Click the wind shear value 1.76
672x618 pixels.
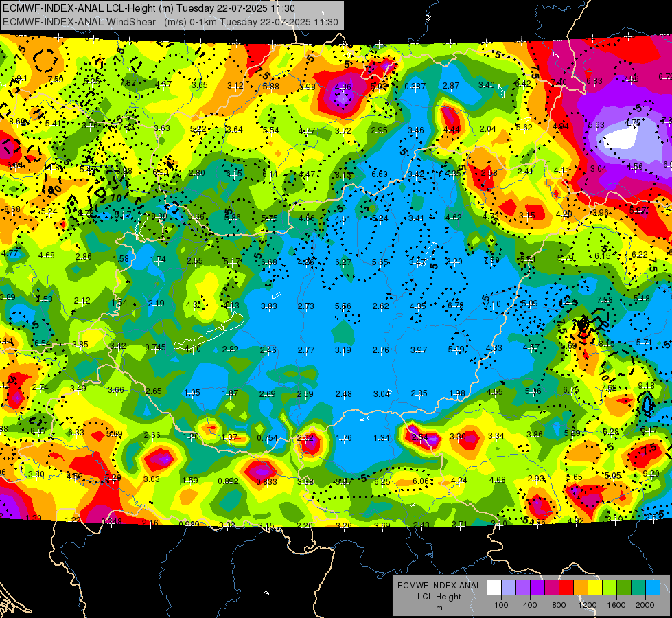[x=344, y=438]
